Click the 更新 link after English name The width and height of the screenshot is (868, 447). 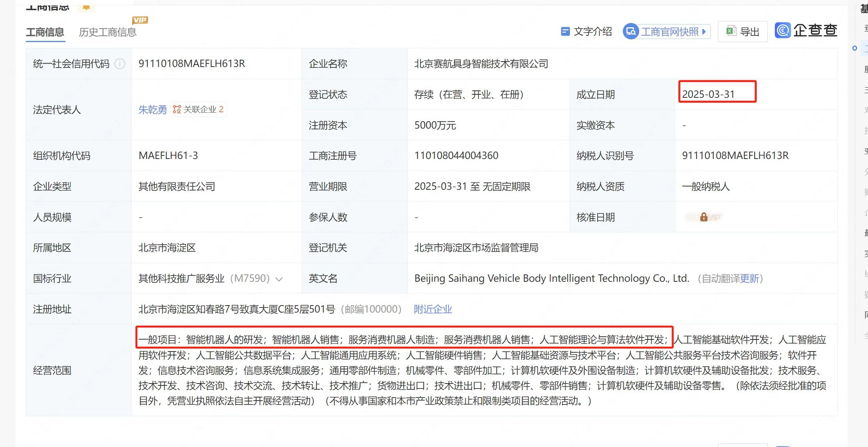749,279
